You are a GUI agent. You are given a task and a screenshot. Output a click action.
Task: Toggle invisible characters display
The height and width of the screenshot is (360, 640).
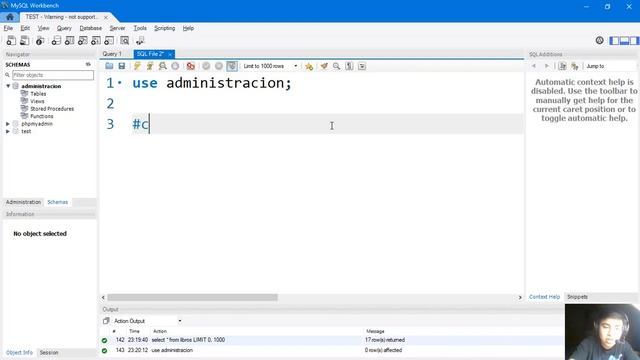click(349, 66)
